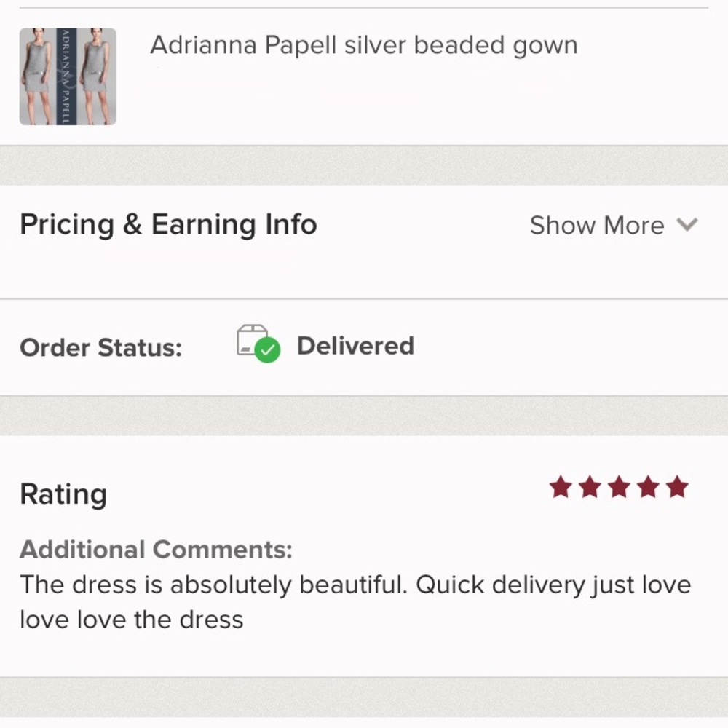This screenshot has height=728, width=728.
Task: Click the vertical brand banner in thumbnail
Action: coord(67,76)
